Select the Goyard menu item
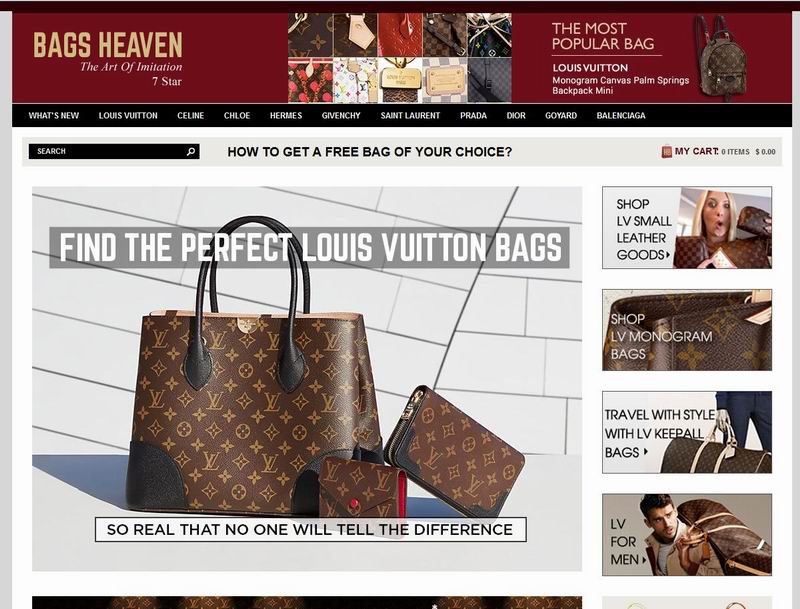 pyautogui.click(x=561, y=116)
